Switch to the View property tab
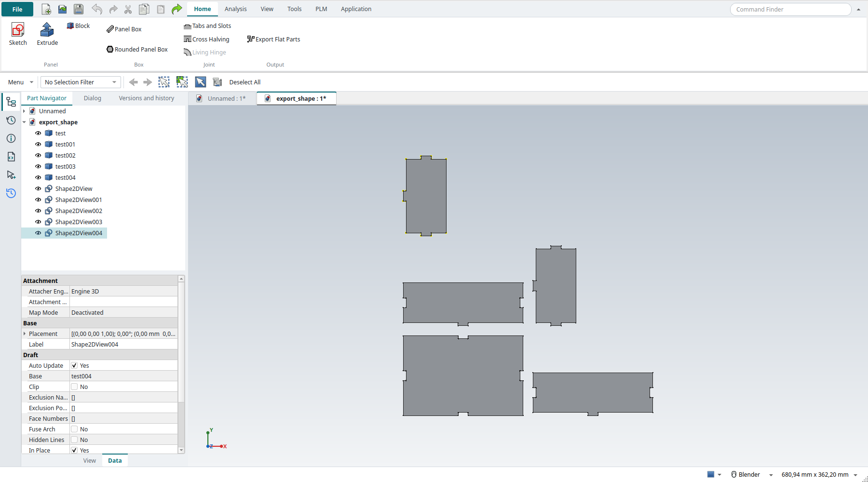868x482 pixels. click(x=90, y=461)
